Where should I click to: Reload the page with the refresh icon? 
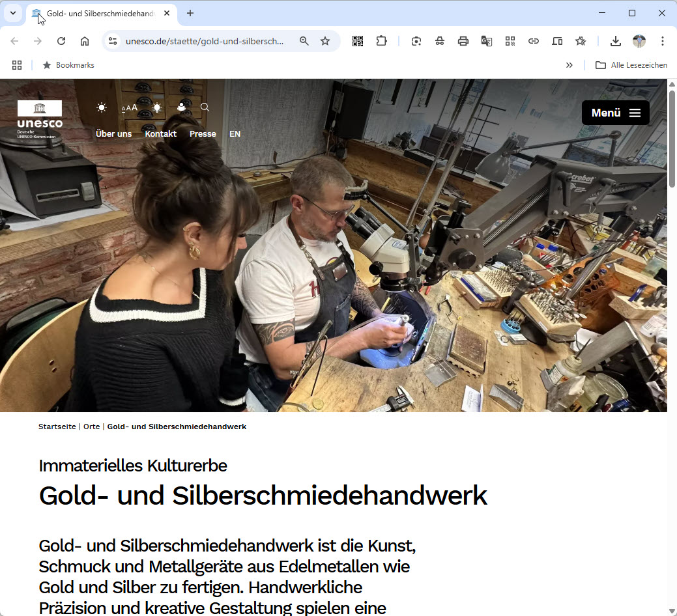[61, 41]
